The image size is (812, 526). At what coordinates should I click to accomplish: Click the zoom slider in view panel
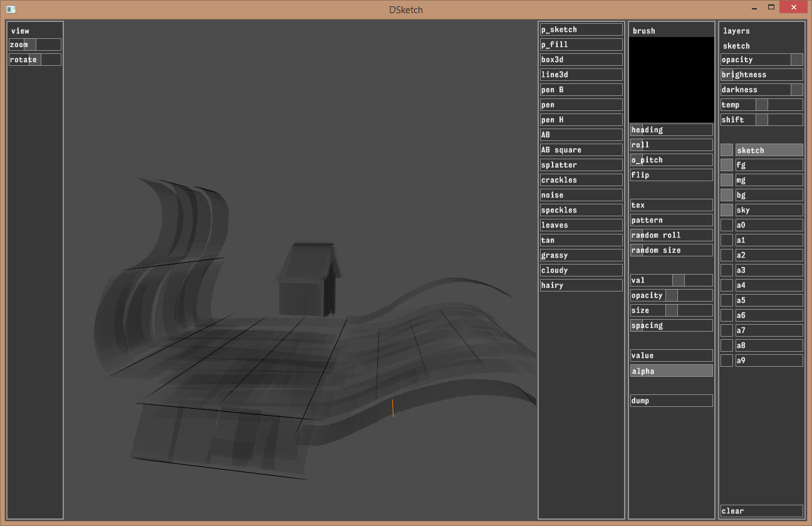(x=35, y=45)
